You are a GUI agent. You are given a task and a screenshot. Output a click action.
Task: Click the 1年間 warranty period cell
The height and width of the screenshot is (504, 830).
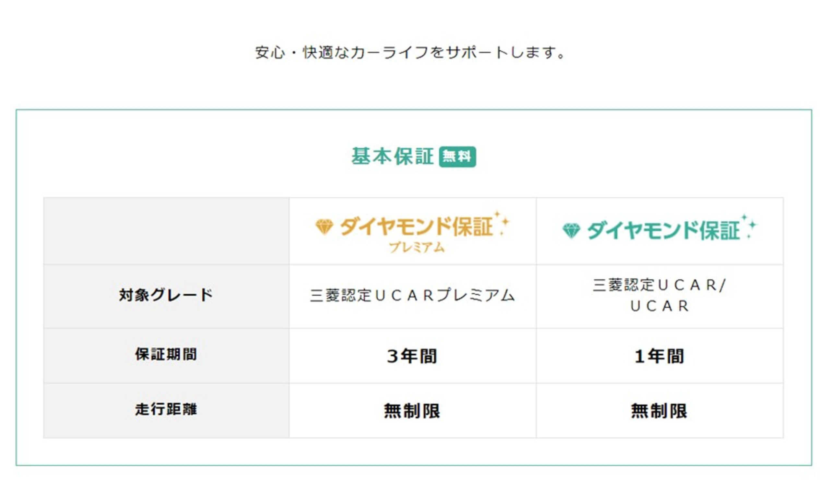pos(659,356)
